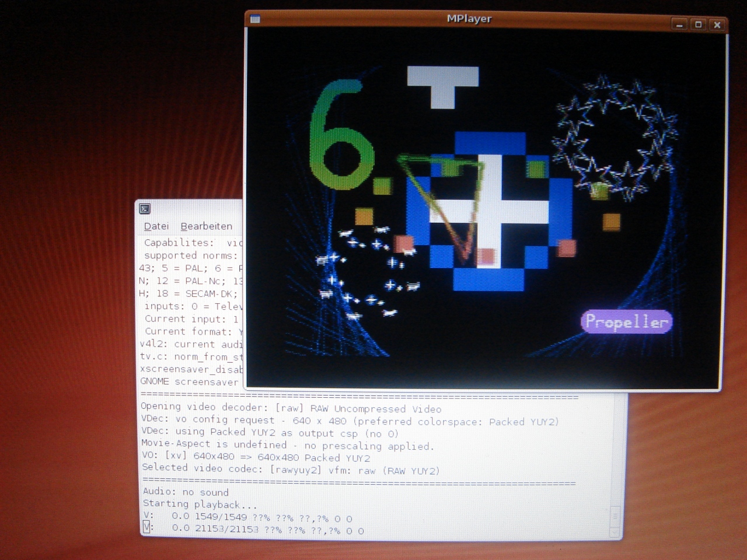Click the 'Starting playback...' terminal line
This screenshot has width=747, height=560.
[200, 505]
